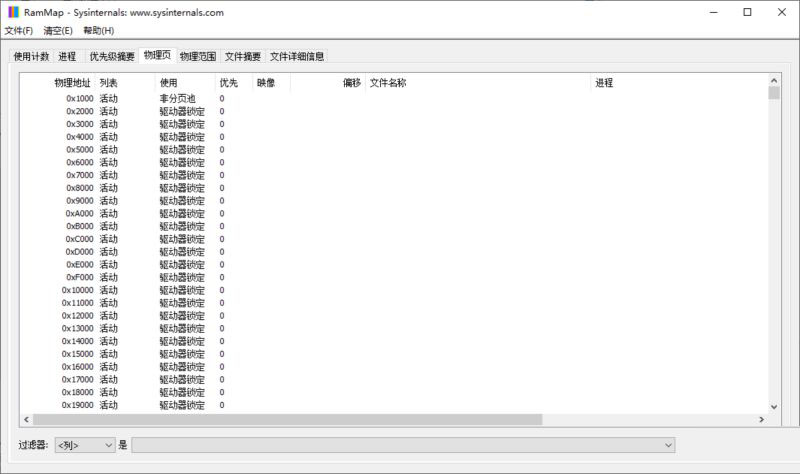This screenshot has width=800, height=474.
Task: Close the RamMap window
Action: click(782, 12)
